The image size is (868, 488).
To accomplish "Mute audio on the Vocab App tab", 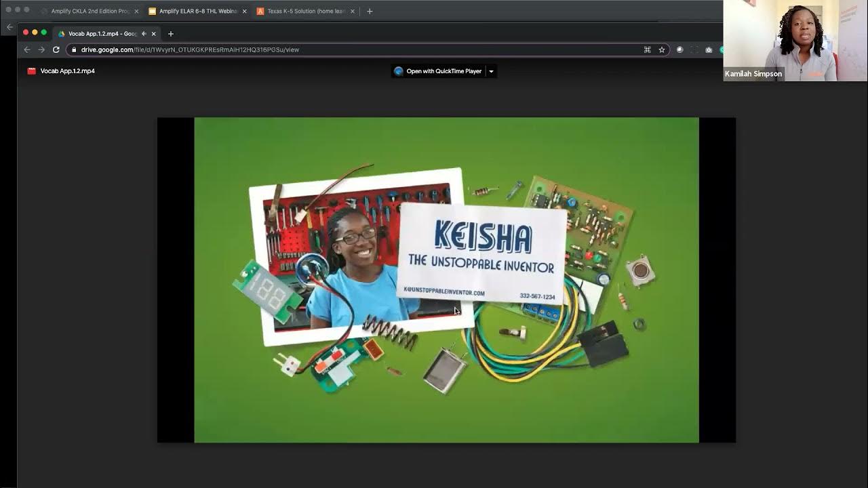I will [144, 33].
